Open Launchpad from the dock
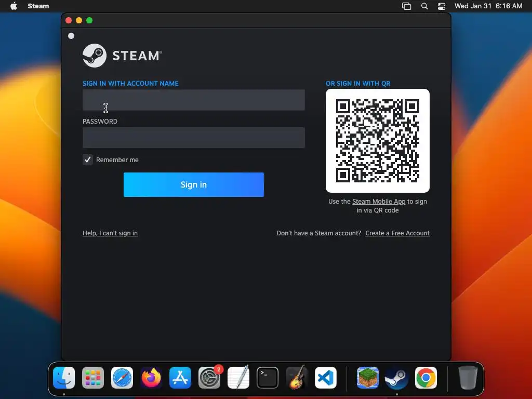 [93, 378]
